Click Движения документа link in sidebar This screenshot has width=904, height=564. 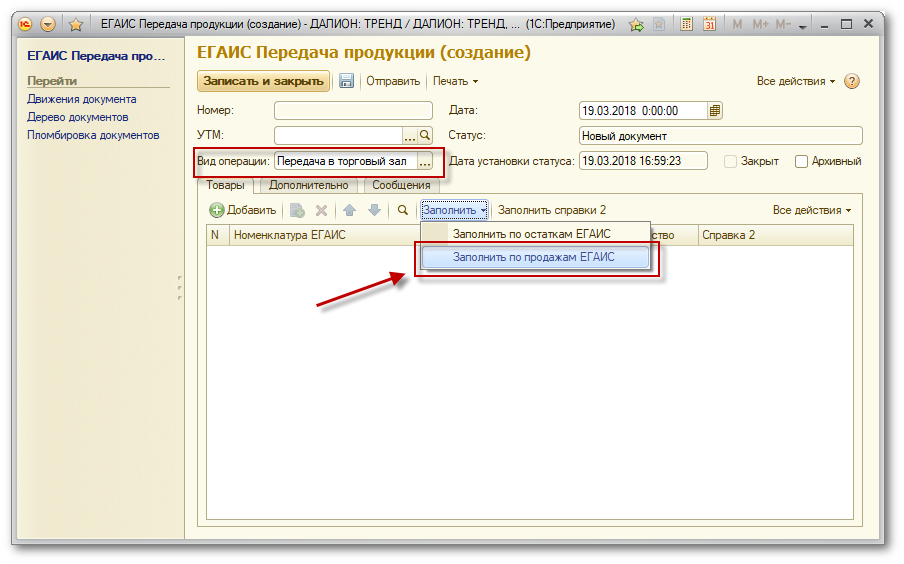(82, 99)
